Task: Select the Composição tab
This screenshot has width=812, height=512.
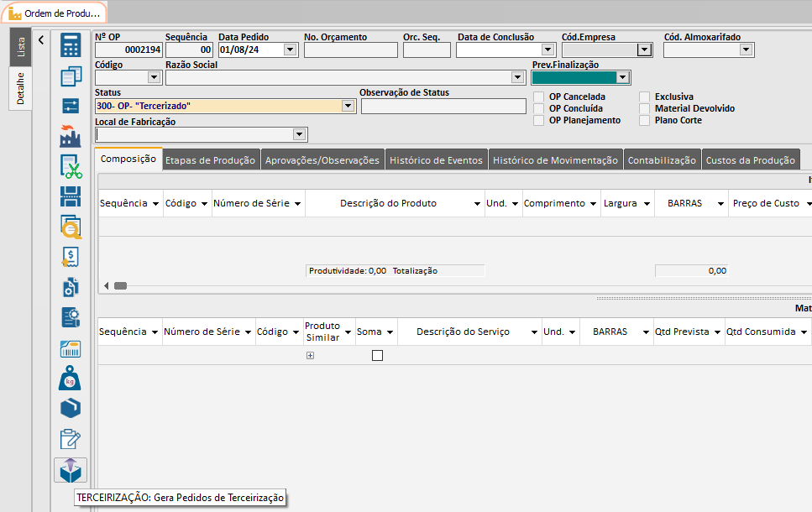Action: tap(128, 159)
